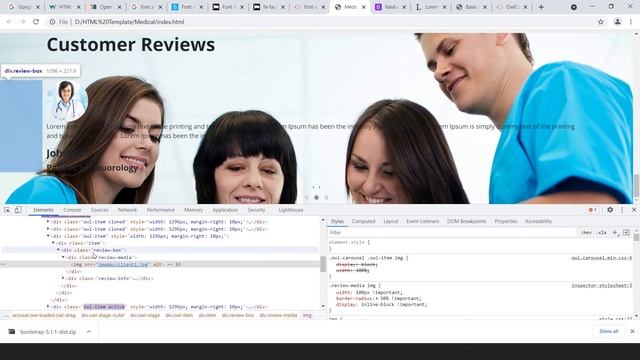Open DevTools settings gear
The image size is (640, 360).
point(610,210)
